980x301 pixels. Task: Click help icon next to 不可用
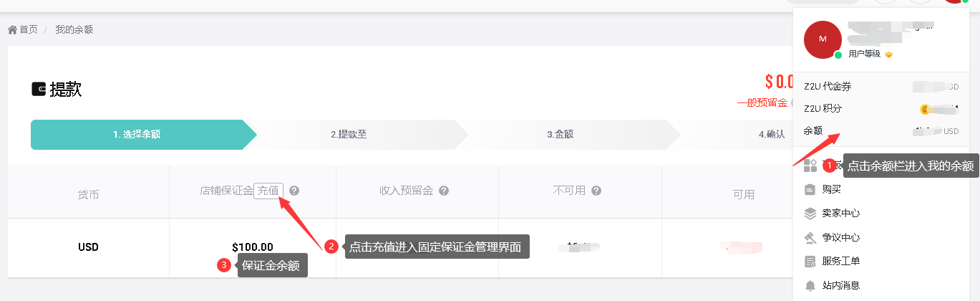tap(596, 191)
